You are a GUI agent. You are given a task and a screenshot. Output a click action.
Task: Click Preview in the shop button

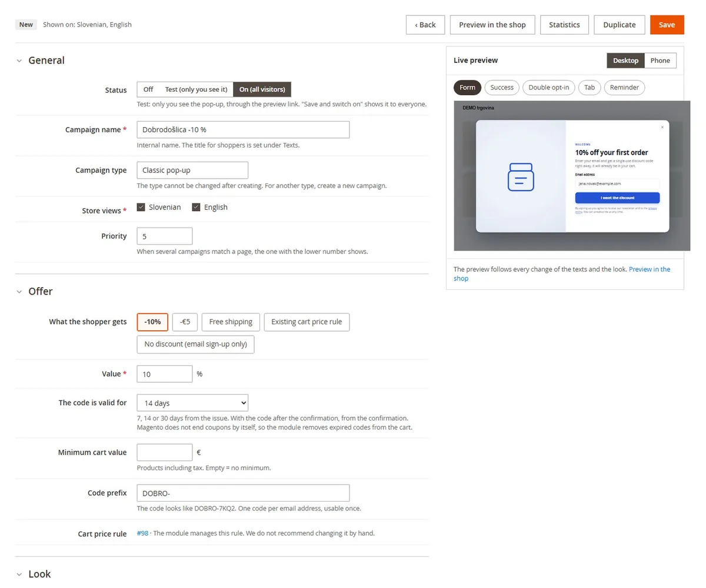[492, 25]
